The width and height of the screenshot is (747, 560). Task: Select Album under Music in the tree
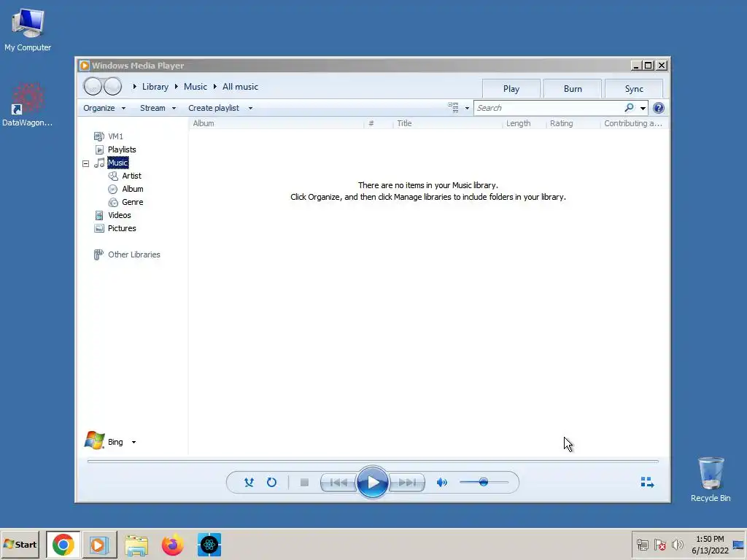click(x=133, y=189)
